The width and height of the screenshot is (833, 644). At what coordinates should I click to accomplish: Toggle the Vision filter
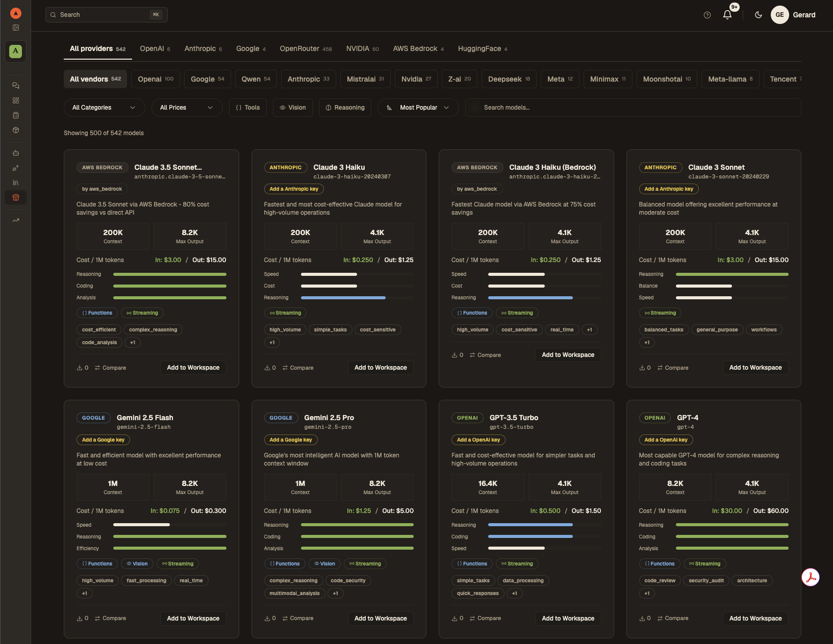293,108
